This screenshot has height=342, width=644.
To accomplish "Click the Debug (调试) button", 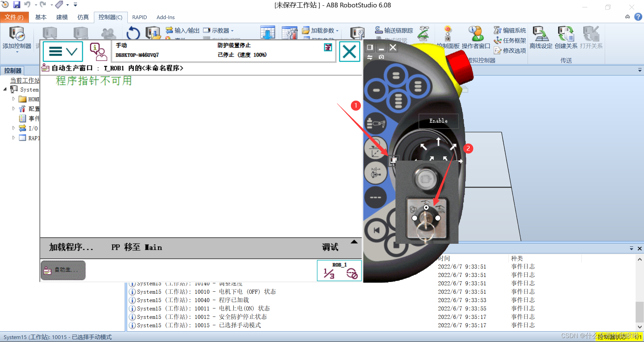I will (x=330, y=247).
